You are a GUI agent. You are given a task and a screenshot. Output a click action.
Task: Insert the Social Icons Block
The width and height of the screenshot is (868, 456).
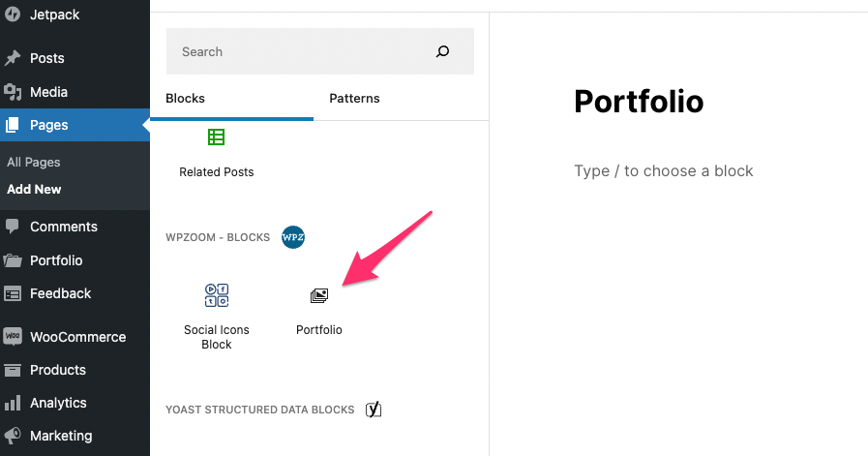[x=217, y=314]
